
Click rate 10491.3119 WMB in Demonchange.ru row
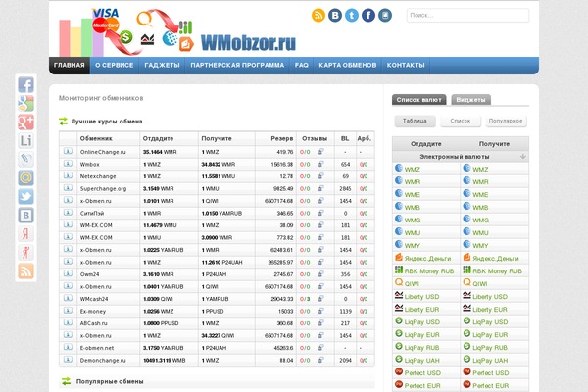coord(165,360)
